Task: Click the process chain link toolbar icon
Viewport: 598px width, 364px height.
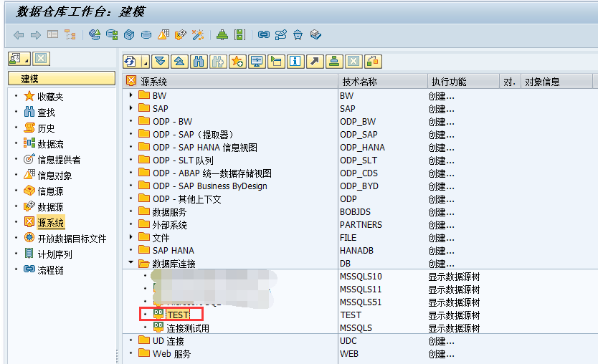Action: point(264,35)
